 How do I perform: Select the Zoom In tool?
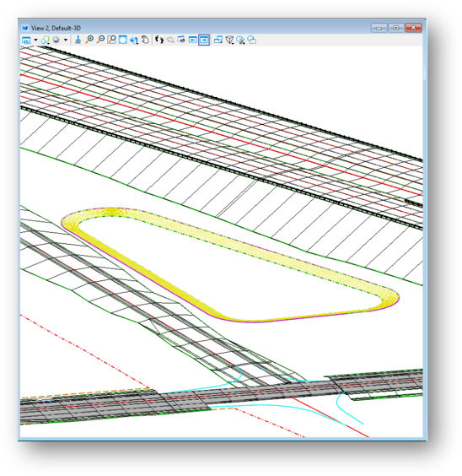point(89,40)
